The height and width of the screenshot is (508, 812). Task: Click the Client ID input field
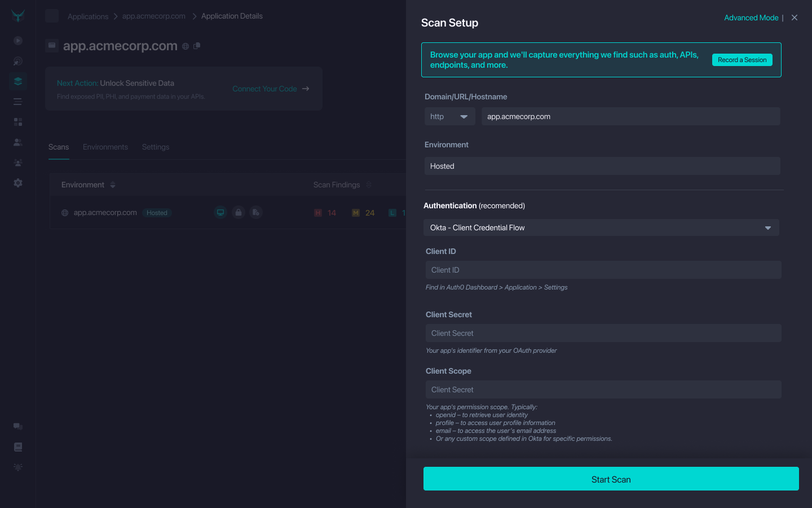(x=603, y=269)
